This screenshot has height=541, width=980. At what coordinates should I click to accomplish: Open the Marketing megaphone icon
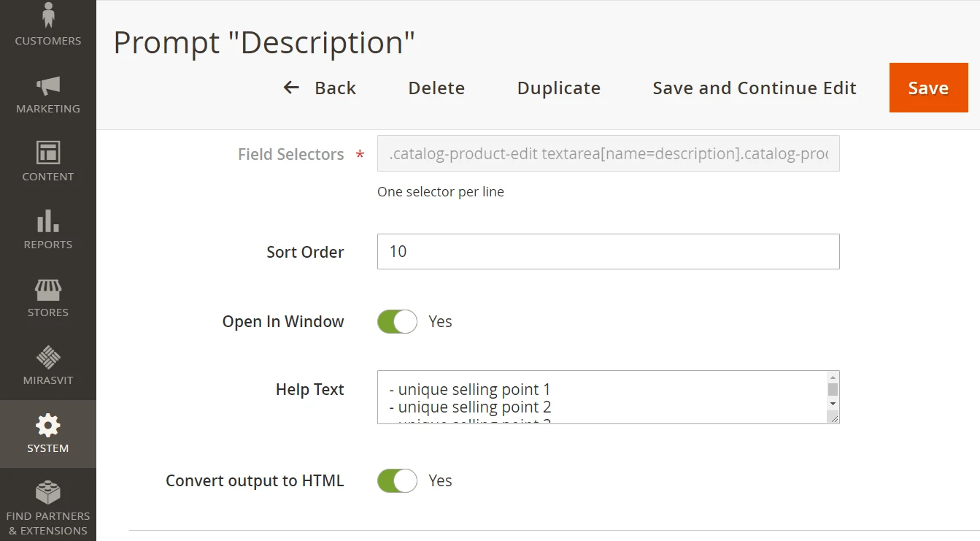(48, 85)
